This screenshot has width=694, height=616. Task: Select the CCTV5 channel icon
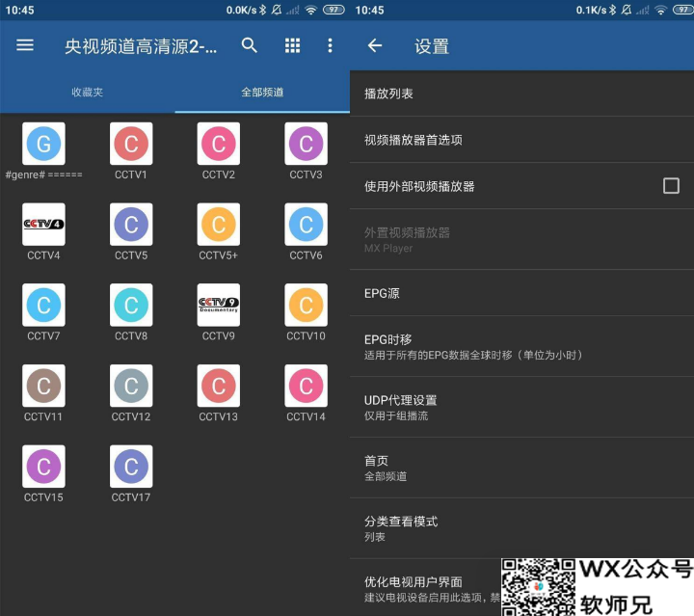(x=131, y=224)
